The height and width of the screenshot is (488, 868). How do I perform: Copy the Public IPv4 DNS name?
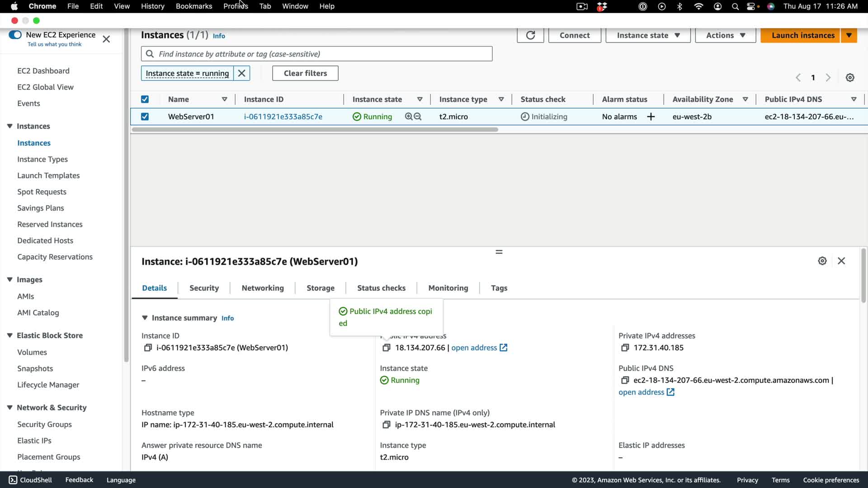point(625,380)
